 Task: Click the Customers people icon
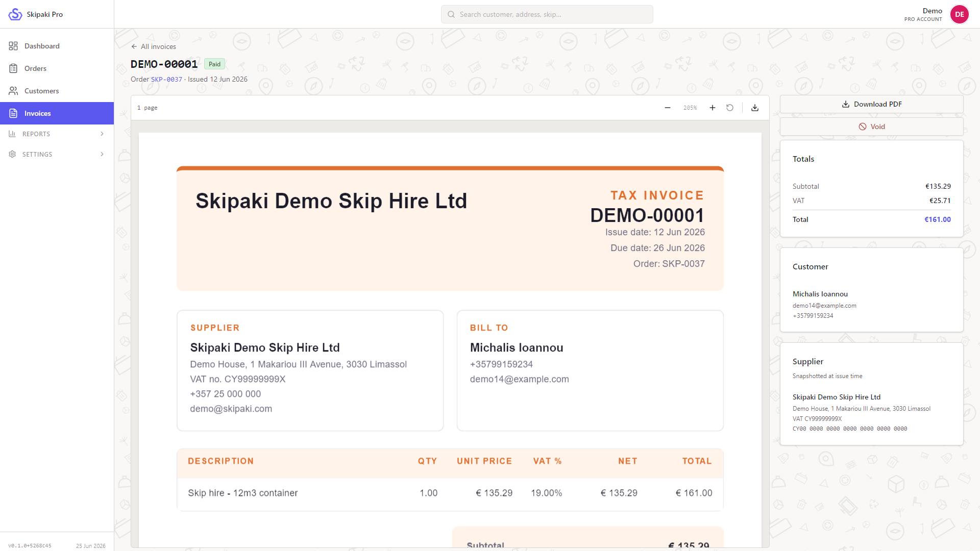[13, 91]
